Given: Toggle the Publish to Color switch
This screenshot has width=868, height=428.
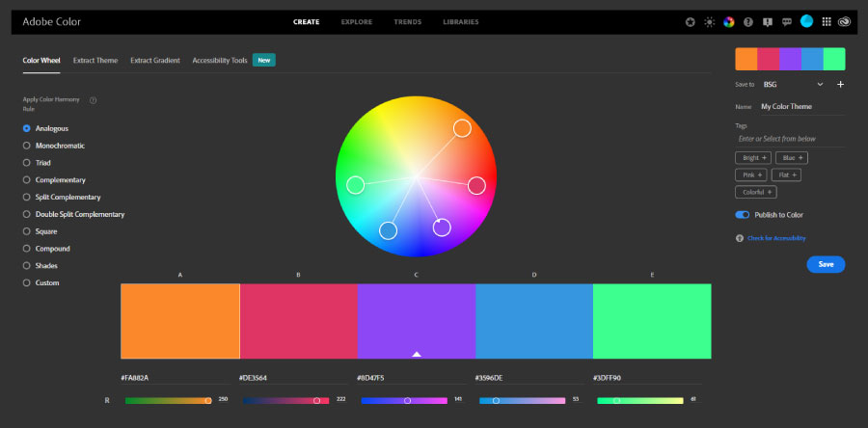Looking at the screenshot, I should [743, 215].
